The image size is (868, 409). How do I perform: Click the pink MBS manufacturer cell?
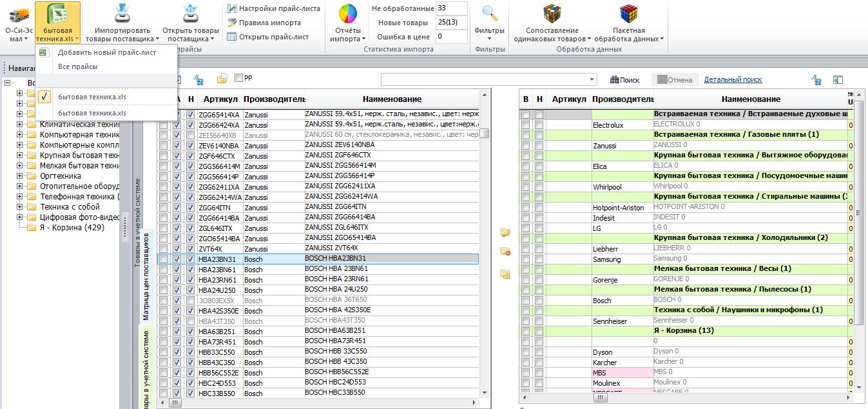[622, 373]
